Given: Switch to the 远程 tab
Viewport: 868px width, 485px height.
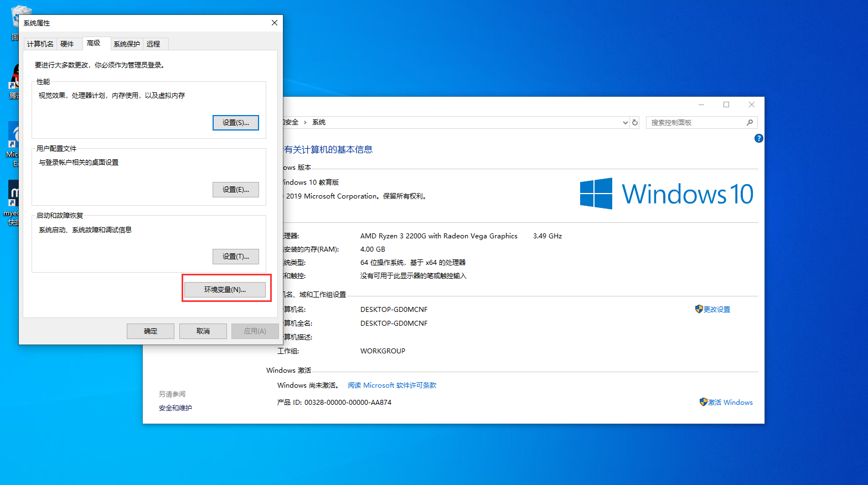Looking at the screenshot, I should pyautogui.click(x=154, y=44).
